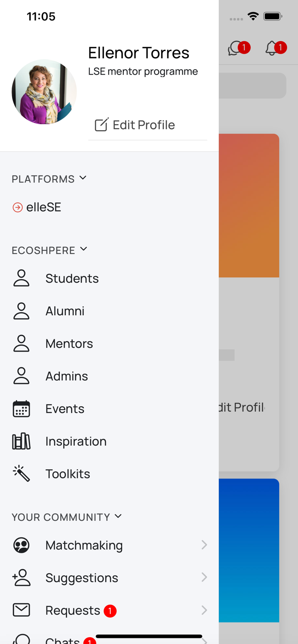
Task: Expand Matchmaking with its right chevron
Action: (204, 545)
